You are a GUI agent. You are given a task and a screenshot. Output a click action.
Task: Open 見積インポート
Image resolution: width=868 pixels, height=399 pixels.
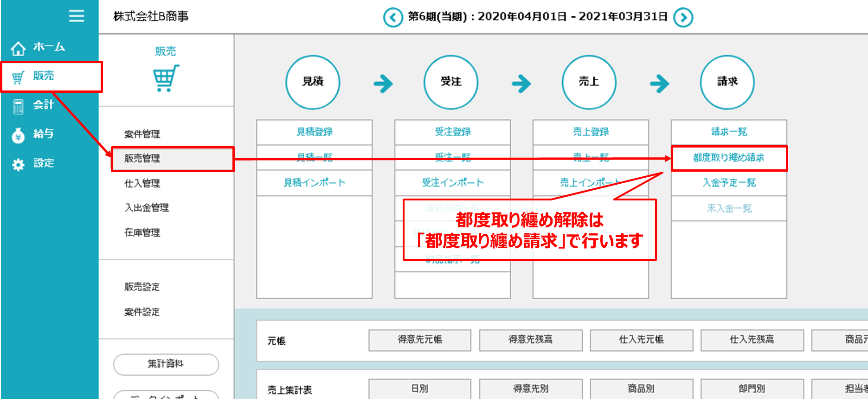[315, 183]
